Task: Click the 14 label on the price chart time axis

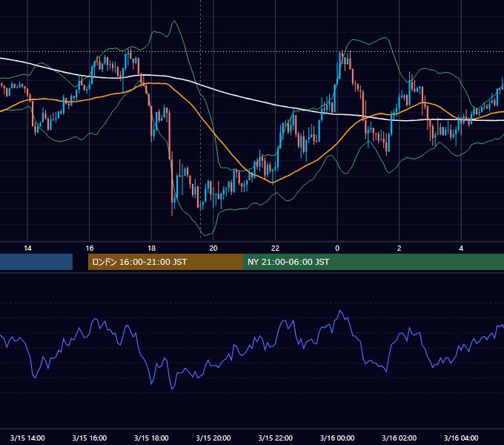Action: [27, 248]
